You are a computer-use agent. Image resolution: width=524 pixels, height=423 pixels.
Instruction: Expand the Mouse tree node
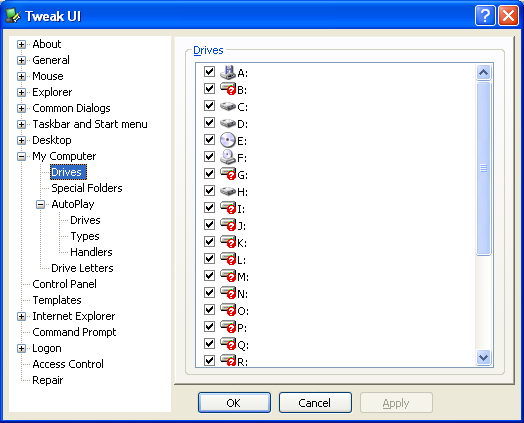click(21, 77)
